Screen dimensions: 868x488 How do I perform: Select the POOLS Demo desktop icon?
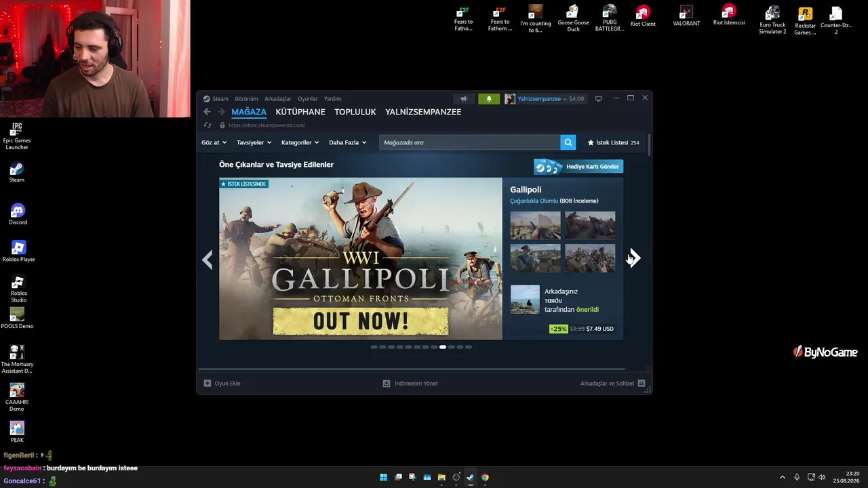[17, 319]
